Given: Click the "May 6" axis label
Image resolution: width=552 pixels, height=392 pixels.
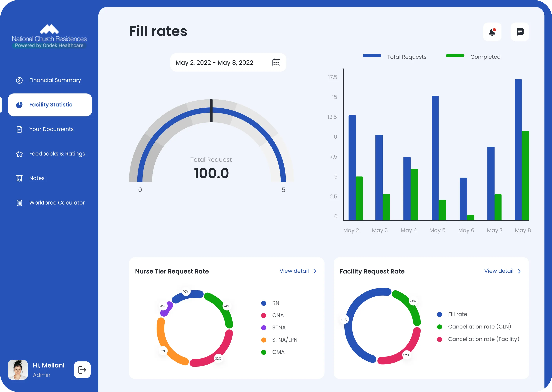Looking at the screenshot, I should pyautogui.click(x=466, y=230).
